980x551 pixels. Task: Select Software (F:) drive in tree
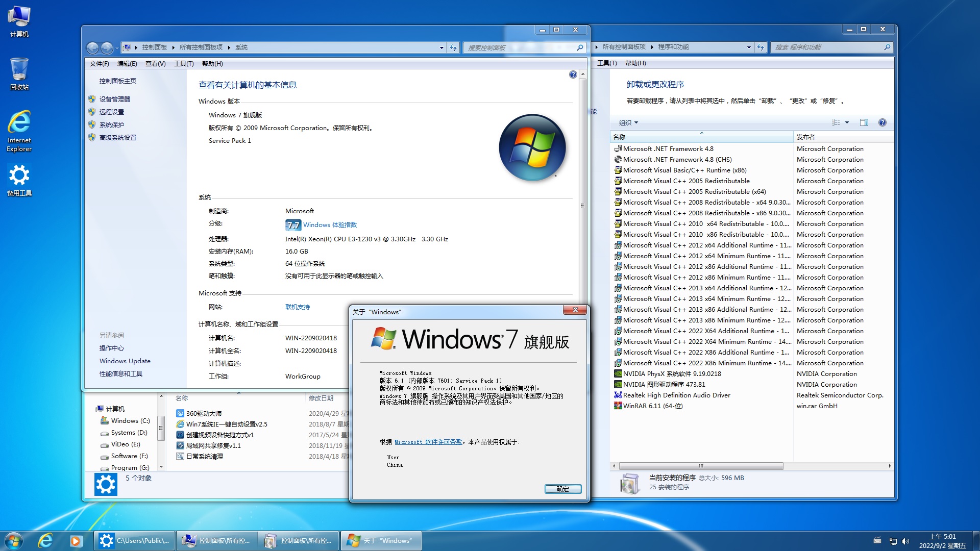[x=124, y=456]
